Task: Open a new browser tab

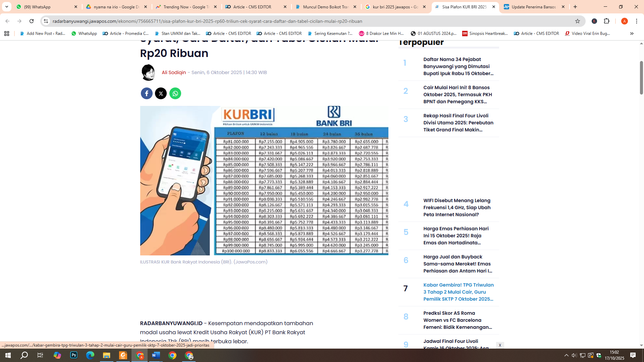Action: click(575, 7)
